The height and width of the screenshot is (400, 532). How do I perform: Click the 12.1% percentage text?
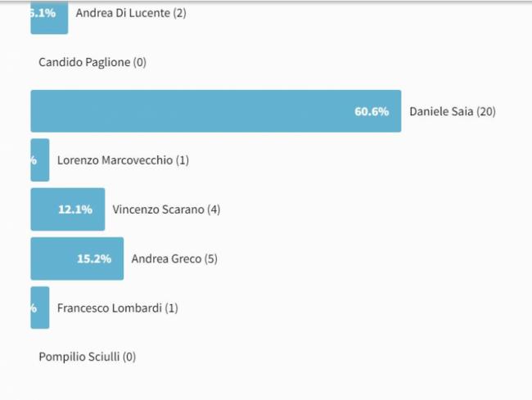[x=75, y=209]
